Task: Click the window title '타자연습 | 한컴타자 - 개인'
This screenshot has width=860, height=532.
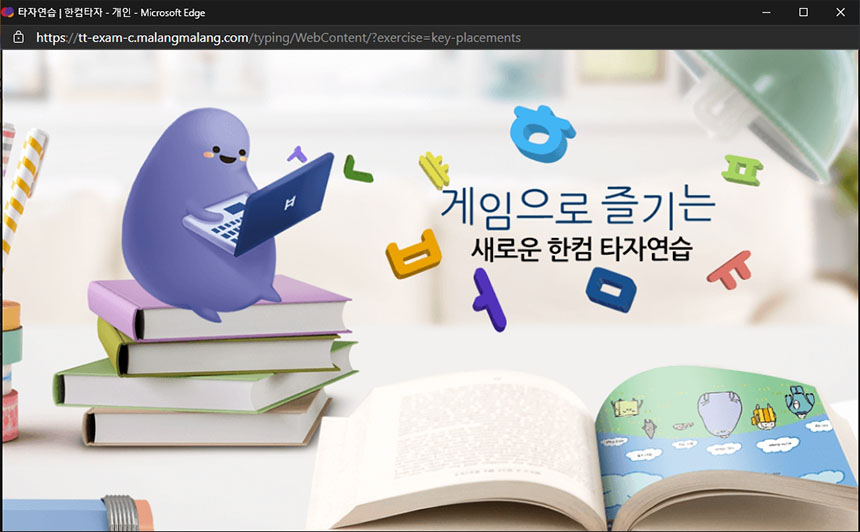Action: (x=74, y=12)
